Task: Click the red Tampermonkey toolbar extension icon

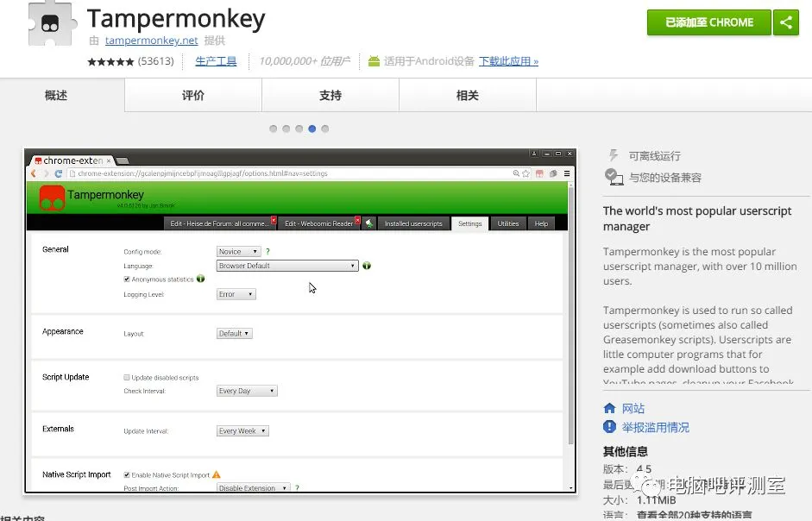Action: 539,173
